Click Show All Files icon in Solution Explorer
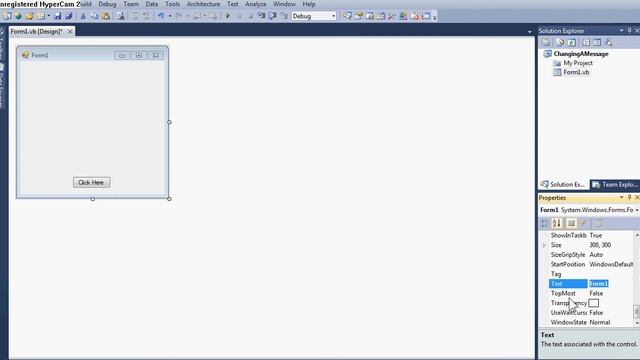The width and height of the screenshot is (640, 360). click(x=560, y=42)
